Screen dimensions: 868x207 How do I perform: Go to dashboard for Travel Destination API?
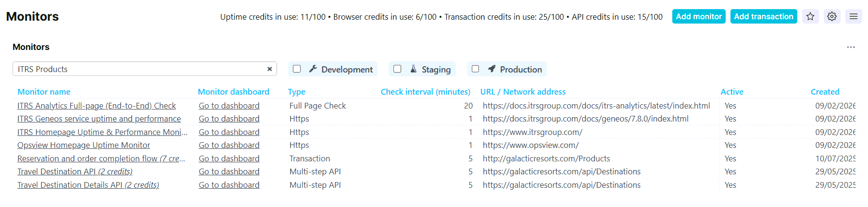[x=229, y=171]
